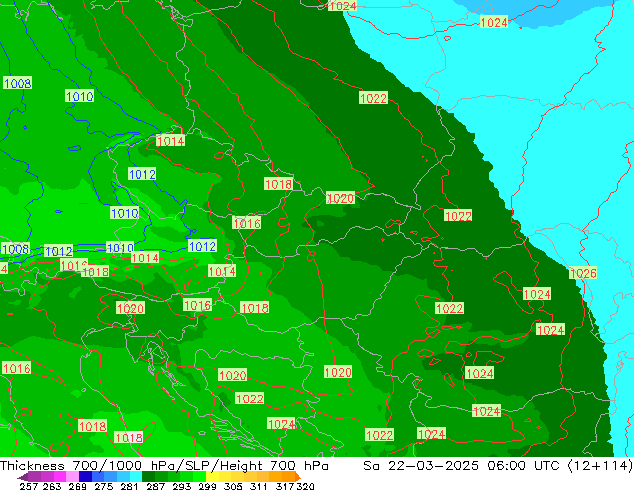Select the SLP text in the title
The image size is (634, 490).
pyautogui.click(x=195, y=466)
